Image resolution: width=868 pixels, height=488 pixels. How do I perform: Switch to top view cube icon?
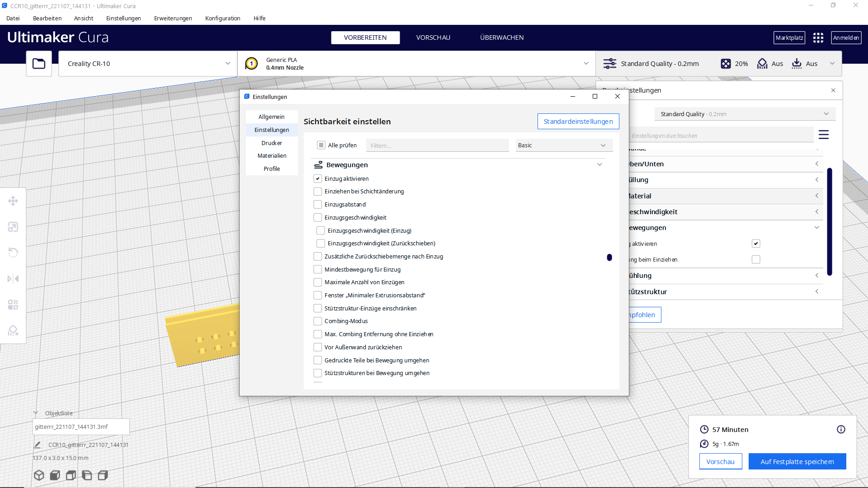(x=71, y=475)
